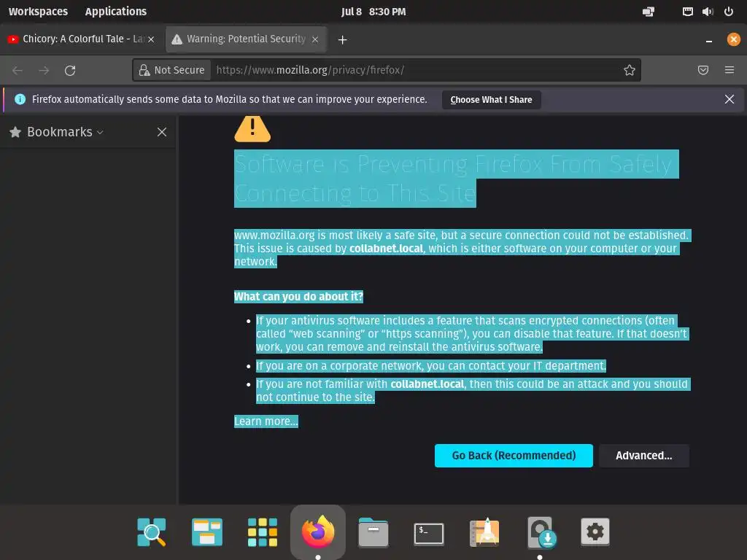Open the Settings gear in the dock
This screenshot has height=560, width=747.
pyautogui.click(x=595, y=532)
